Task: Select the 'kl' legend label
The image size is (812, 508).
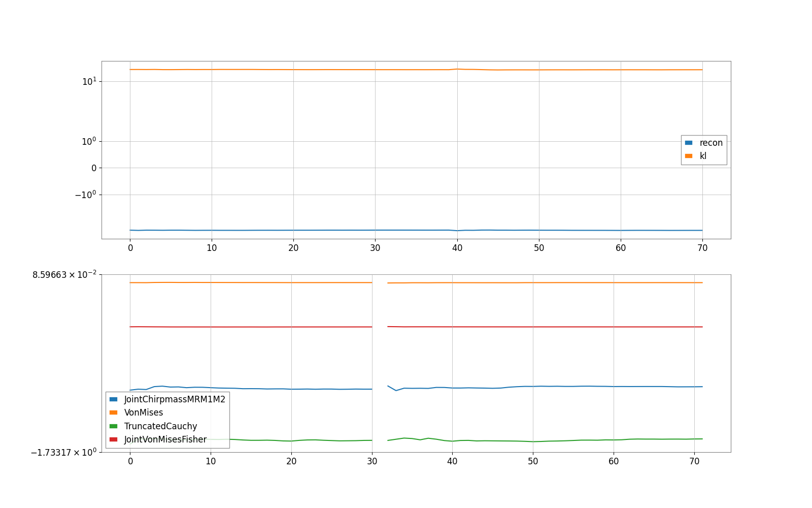Action: point(703,156)
